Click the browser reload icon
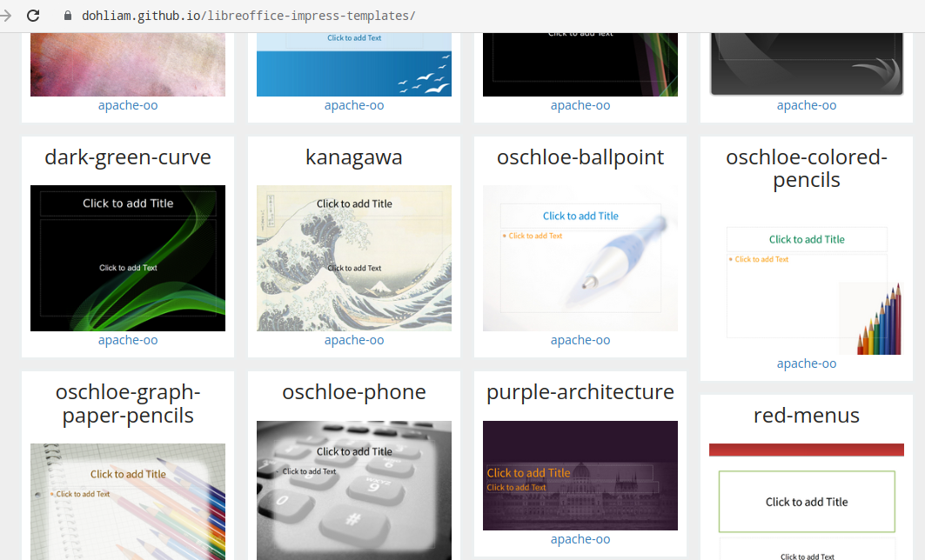The height and width of the screenshot is (560, 925). click(x=33, y=16)
